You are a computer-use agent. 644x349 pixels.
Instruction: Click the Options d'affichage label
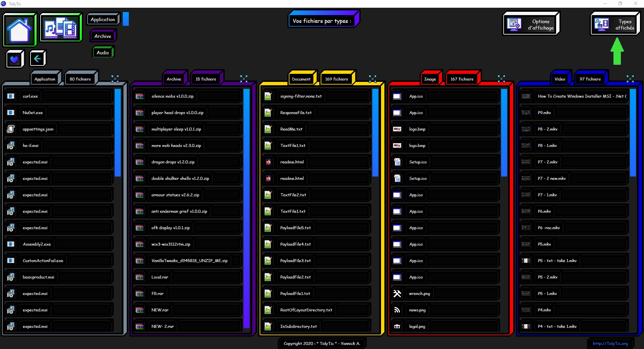541,25
